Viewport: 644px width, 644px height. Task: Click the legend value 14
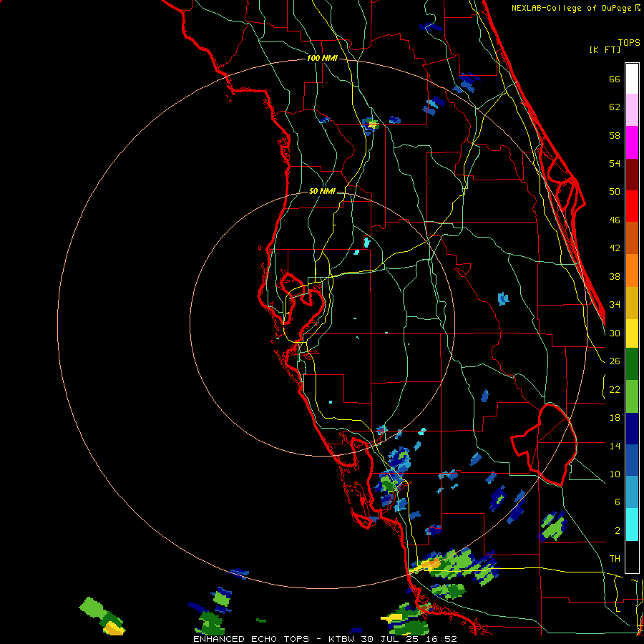615,446
